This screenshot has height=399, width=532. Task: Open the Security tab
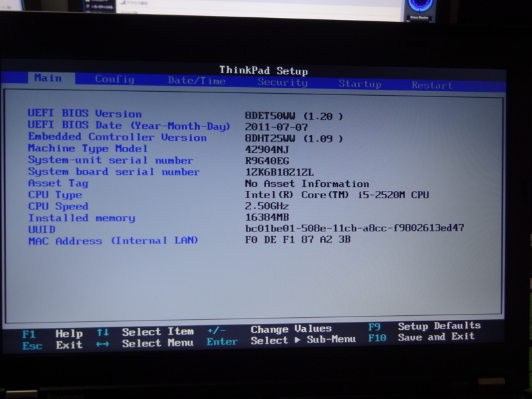tap(283, 82)
